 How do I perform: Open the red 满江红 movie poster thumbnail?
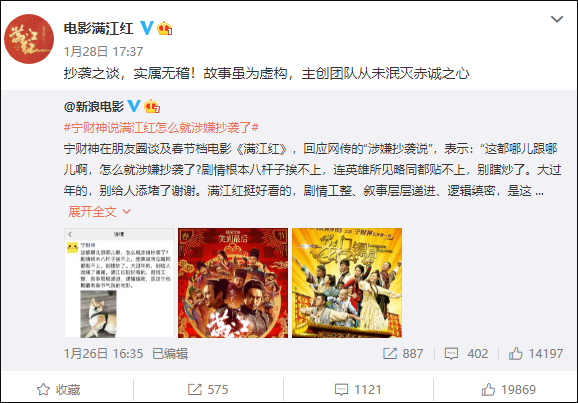233,283
